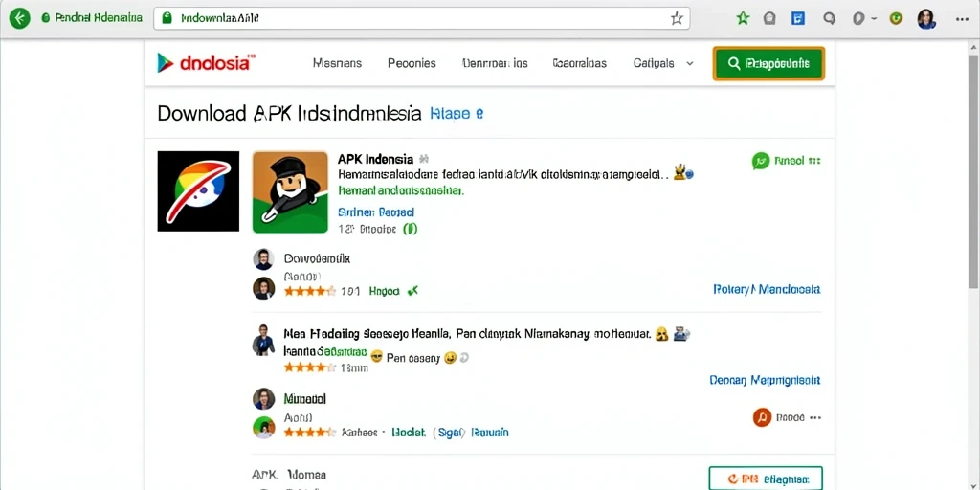Open the blue 'Srilrner Reread' link
The width and height of the screenshot is (980, 490).
point(375,212)
